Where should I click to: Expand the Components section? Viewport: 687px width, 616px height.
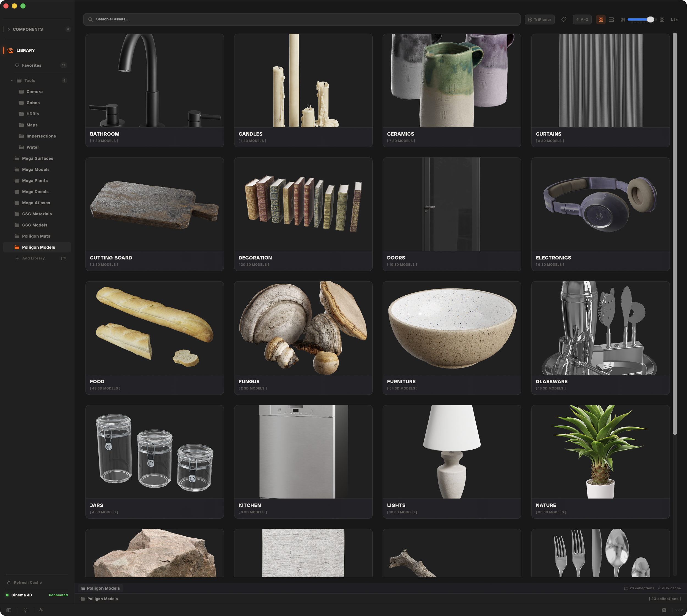[x=9, y=29]
